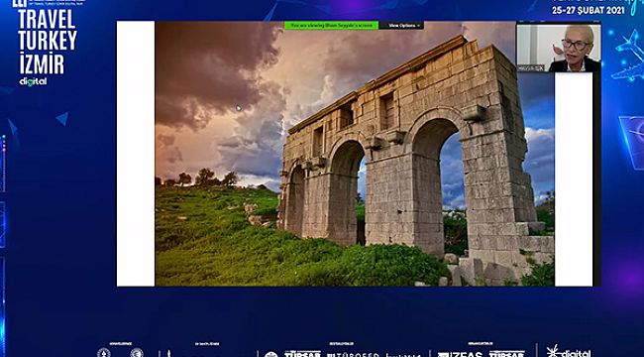Select the speaker's webcam video thumbnail

[x=559, y=48]
